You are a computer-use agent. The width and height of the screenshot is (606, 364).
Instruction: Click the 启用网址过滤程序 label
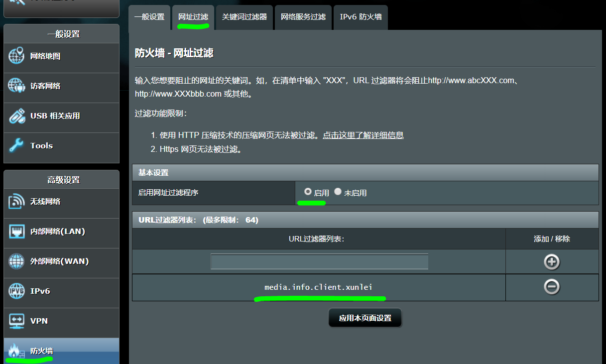coord(168,192)
